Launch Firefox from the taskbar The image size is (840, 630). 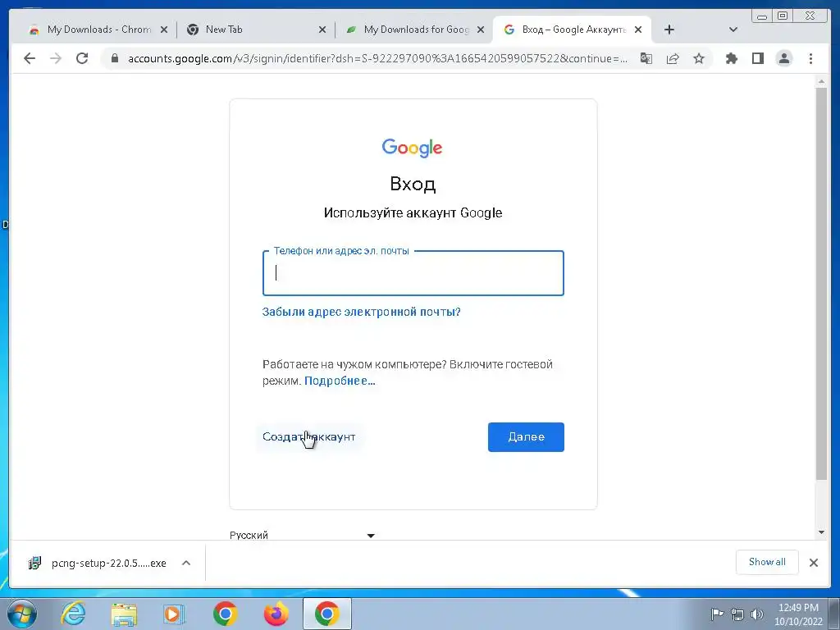(276, 614)
